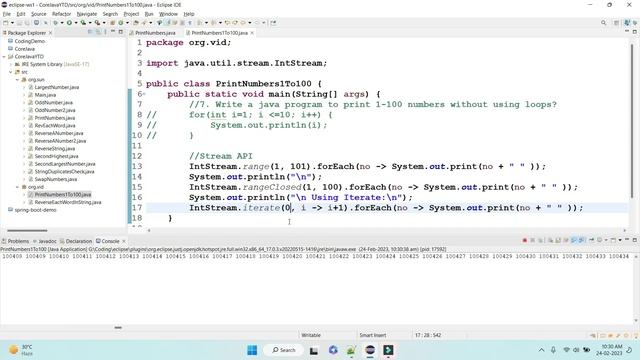Terminate the running program with red stop icon
This screenshot has width=640, height=360.
525,240
